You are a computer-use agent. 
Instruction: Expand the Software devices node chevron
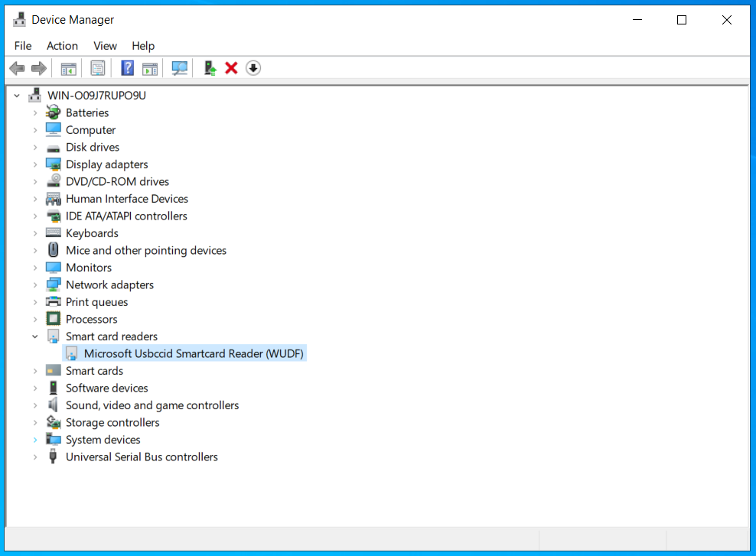click(34, 388)
